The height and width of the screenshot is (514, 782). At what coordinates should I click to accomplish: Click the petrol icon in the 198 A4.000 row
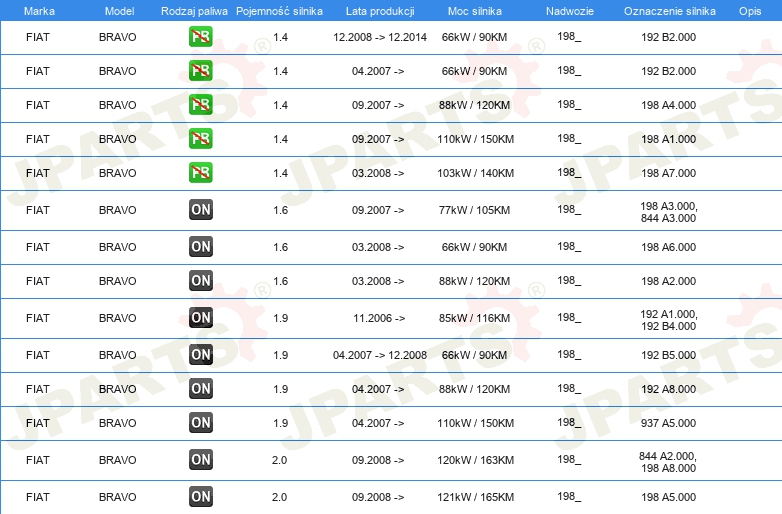point(200,104)
